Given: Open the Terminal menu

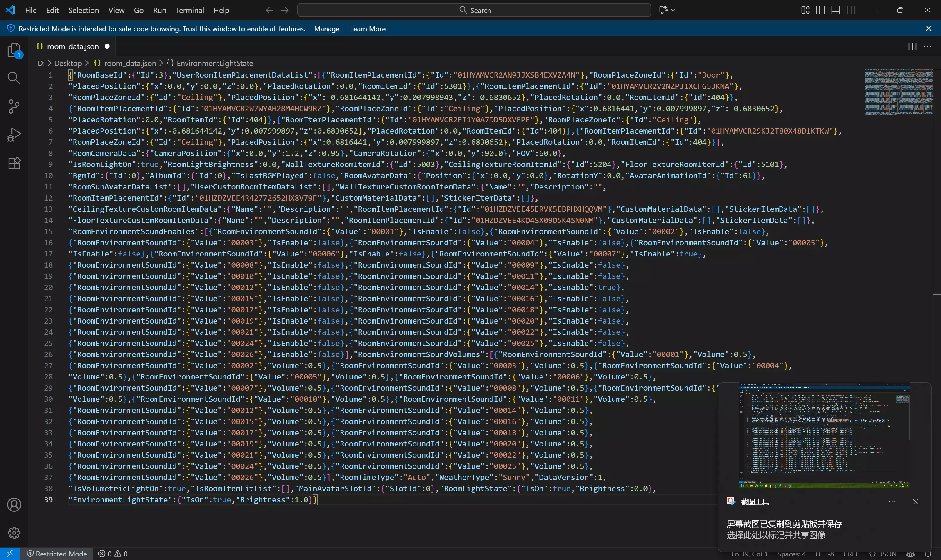Looking at the screenshot, I should [189, 10].
